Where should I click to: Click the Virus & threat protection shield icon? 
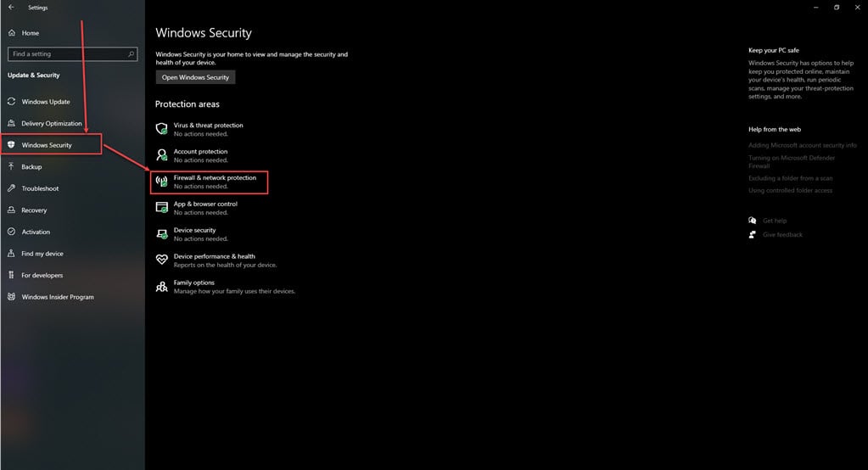pos(162,129)
